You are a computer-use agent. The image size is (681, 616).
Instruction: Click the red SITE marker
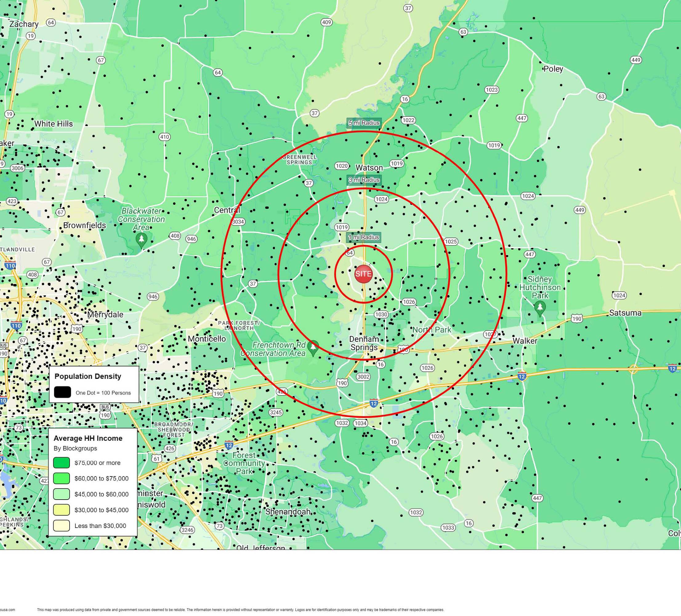[363, 274]
